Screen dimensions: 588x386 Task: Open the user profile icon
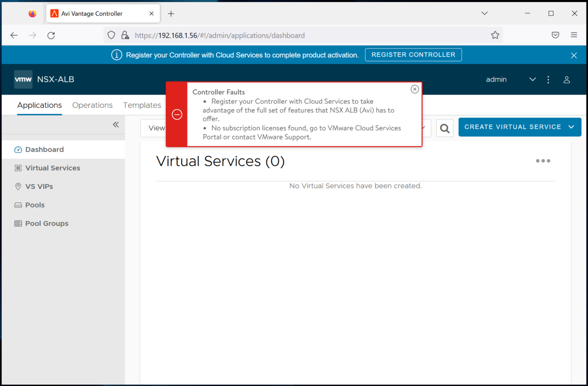[x=566, y=79]
